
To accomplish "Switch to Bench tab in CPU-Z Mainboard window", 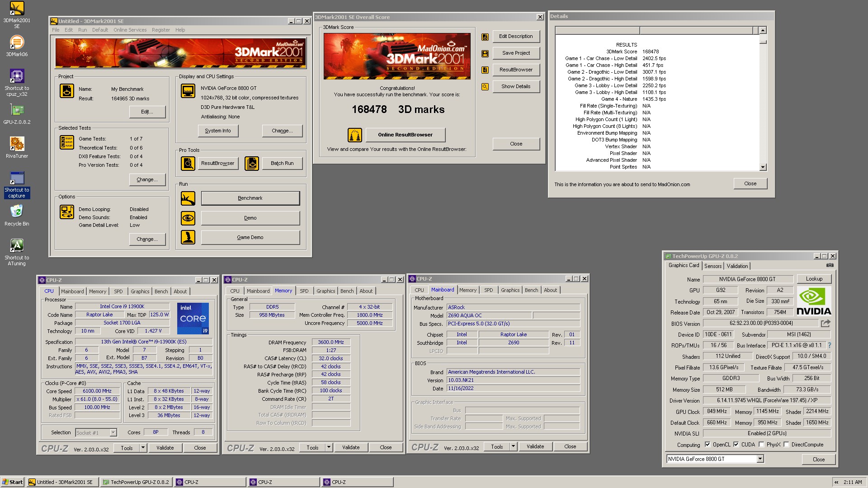I will tap(532, 290).
